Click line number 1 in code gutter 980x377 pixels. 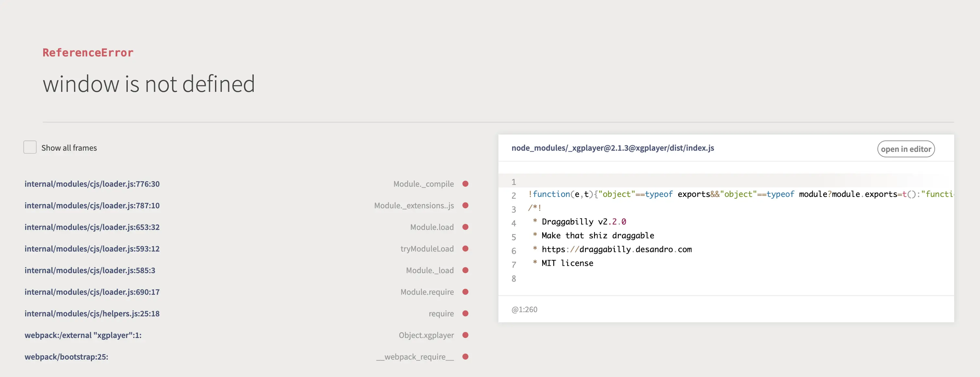tap(514, 182)
